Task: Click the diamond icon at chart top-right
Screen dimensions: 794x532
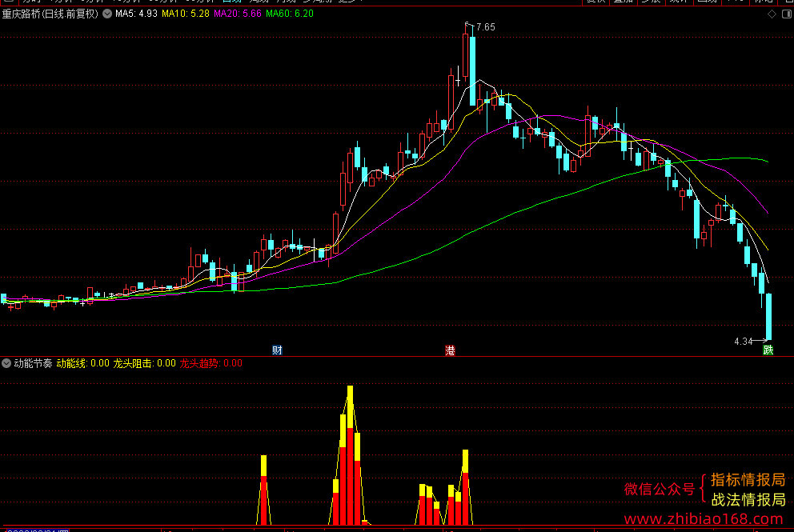Action: tap(772, 14)
